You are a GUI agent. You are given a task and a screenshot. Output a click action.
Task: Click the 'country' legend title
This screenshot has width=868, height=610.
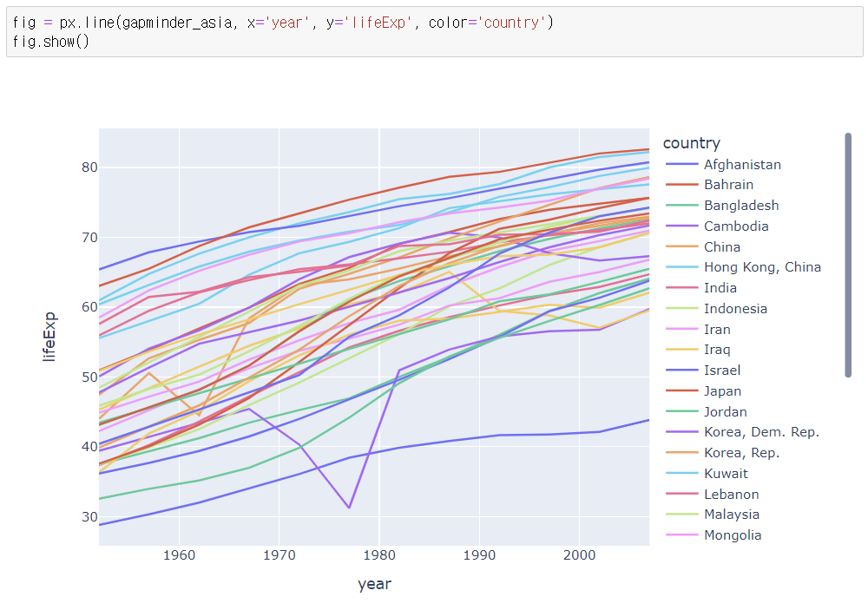(692, 143)
